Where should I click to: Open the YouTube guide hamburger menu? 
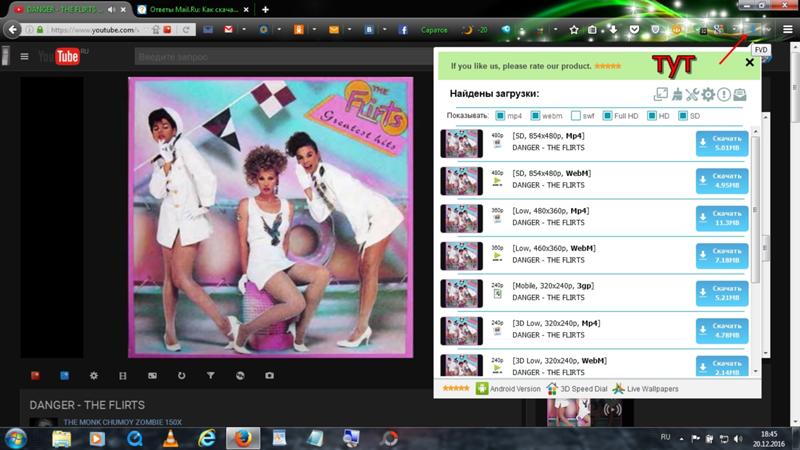coord(24,56)
